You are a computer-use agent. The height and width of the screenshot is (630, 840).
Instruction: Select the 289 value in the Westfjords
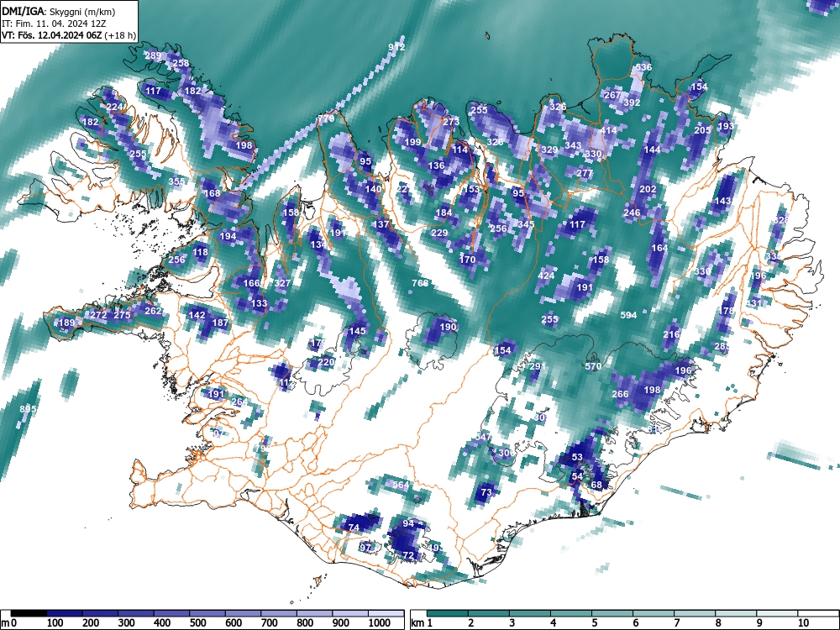coord(153,55)
